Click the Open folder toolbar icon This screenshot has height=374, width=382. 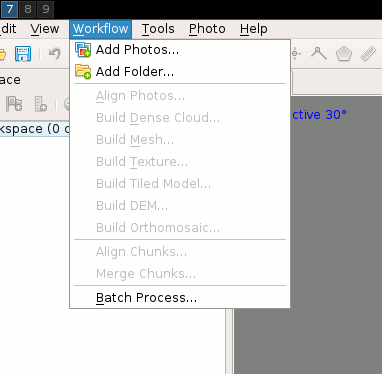[x=3, y=54]
